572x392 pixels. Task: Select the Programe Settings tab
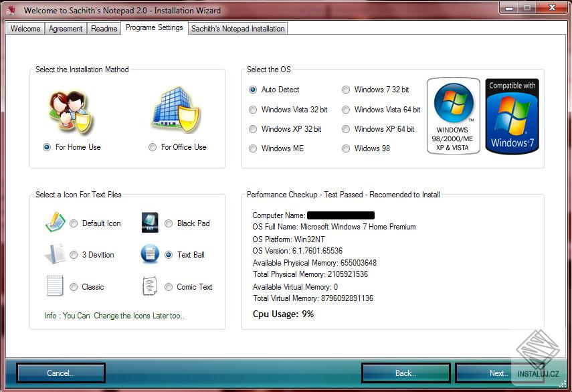(155, 27)
